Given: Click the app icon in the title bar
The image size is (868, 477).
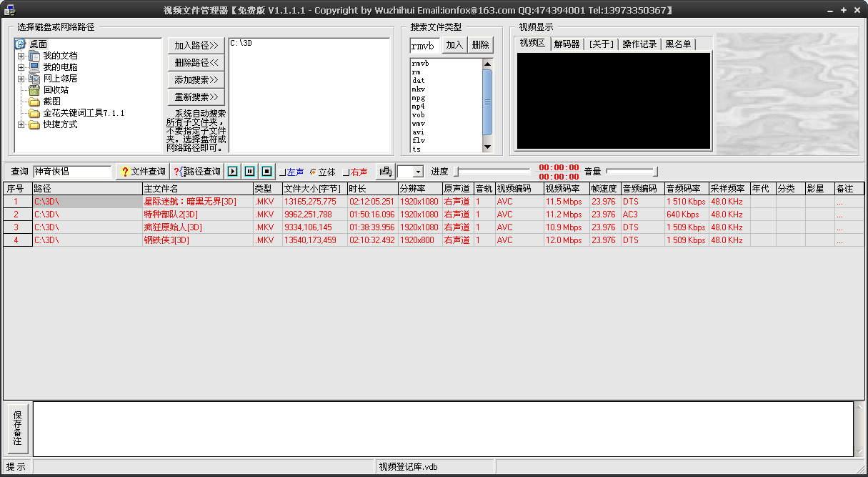Looking at the screenshot, I should click(10, 10).
